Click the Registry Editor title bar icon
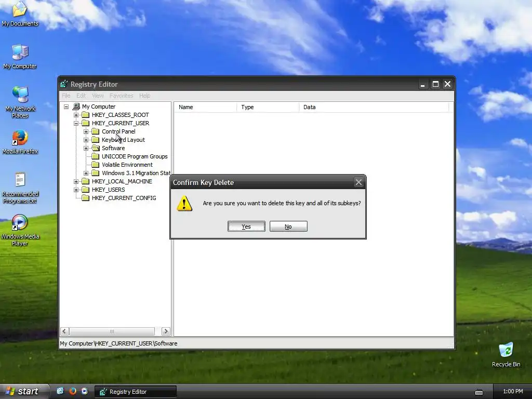 64,84
